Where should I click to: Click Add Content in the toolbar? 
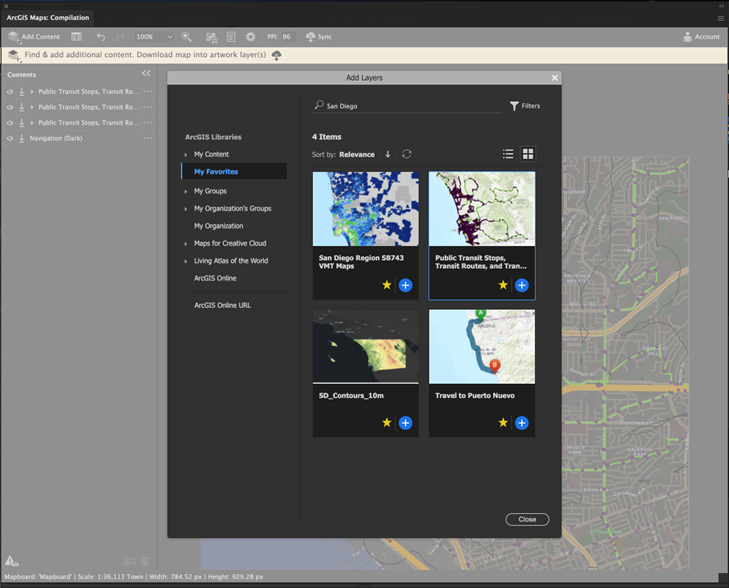pos(34,37)
